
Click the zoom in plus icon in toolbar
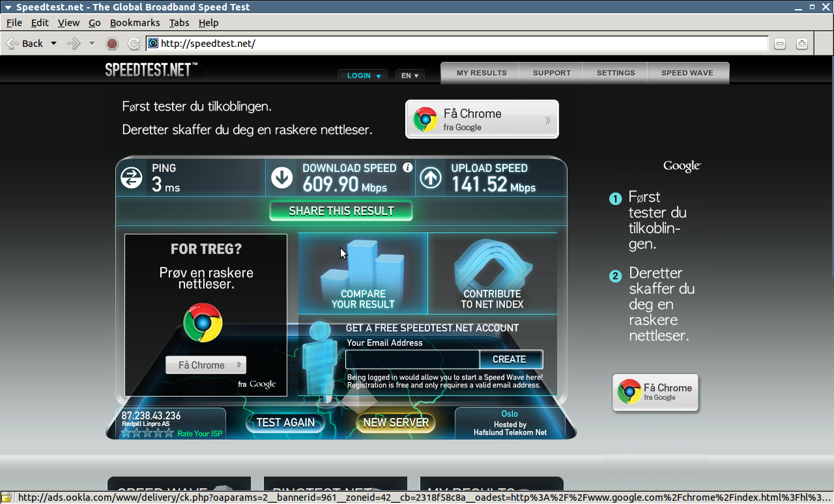point(802,44)
